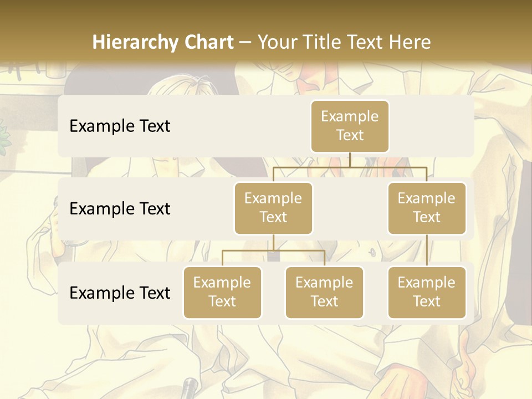
Task: Click the 'Your Title Text Here' placeholder
Action: pyautogui.click(x=344, y=42)
